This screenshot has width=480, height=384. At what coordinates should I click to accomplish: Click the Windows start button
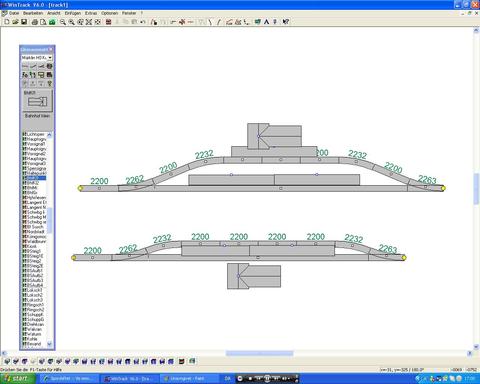tap(17, 379)
